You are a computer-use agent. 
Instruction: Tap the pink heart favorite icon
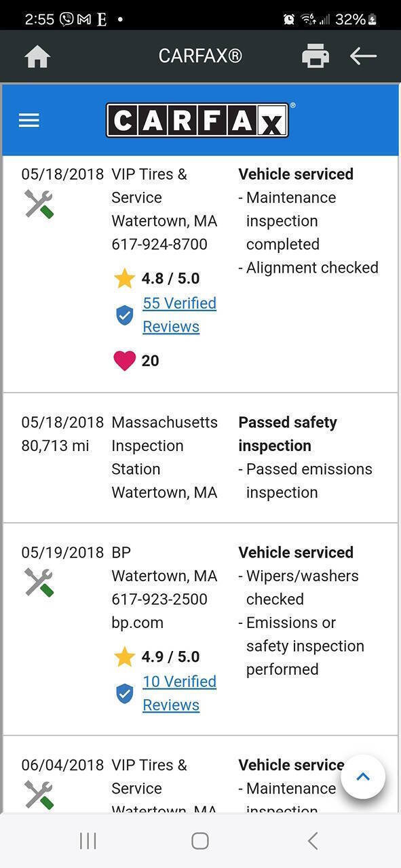pyautogui.click(x=124, y=361)
